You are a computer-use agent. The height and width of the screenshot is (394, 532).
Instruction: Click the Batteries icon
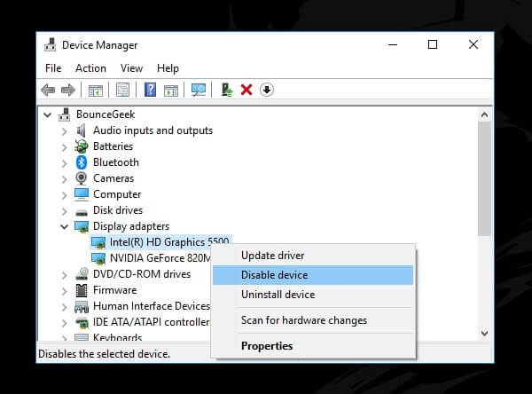[82, 146]
